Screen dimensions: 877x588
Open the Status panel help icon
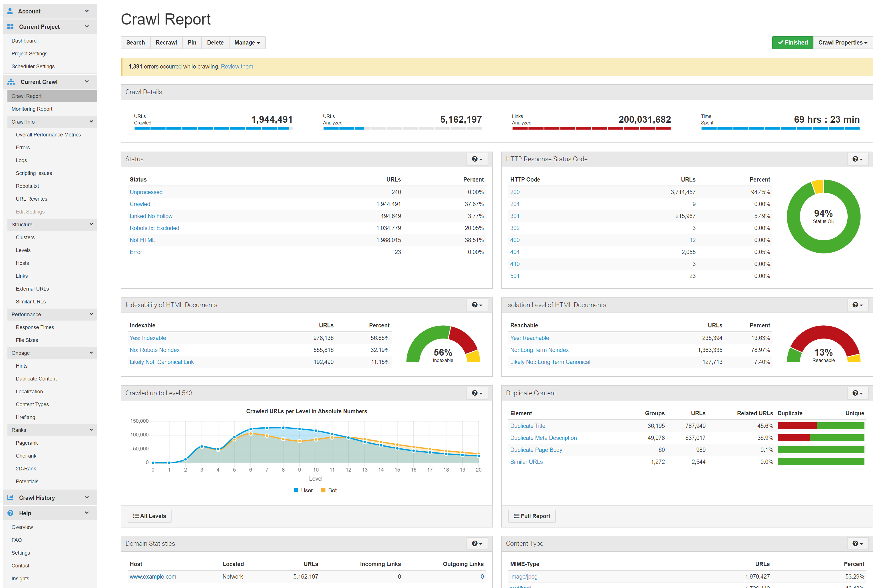click(x=476, y=159)
